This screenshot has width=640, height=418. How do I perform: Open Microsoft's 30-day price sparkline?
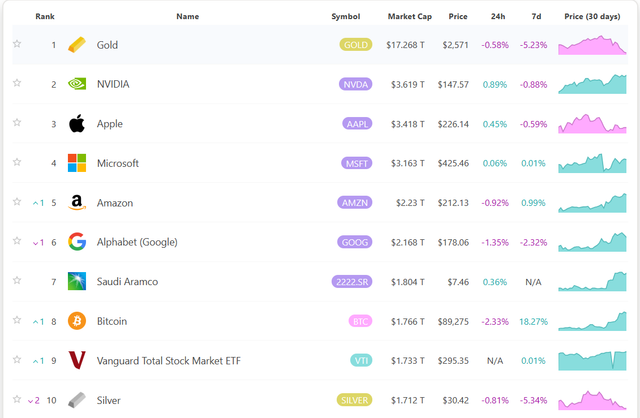pyautogui.click(x=592, y=163)
